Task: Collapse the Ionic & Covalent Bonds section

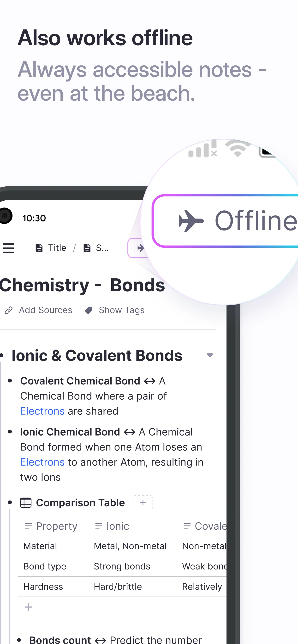Action: point(210,355)
